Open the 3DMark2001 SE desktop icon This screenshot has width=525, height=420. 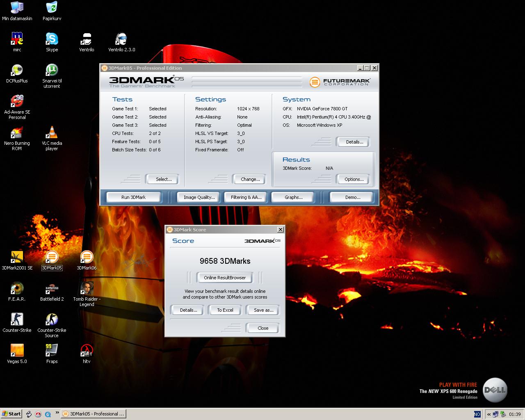coord(17,260)
